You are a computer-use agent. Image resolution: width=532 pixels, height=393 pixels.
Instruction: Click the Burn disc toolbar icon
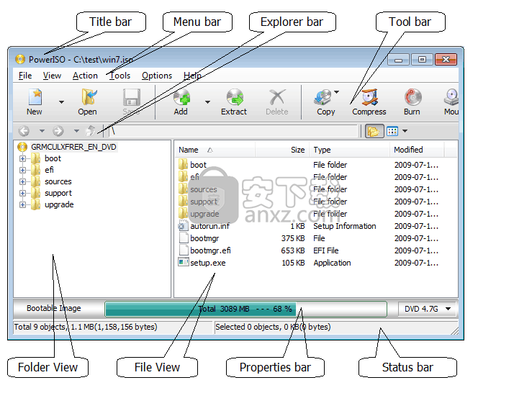[413, 97]
